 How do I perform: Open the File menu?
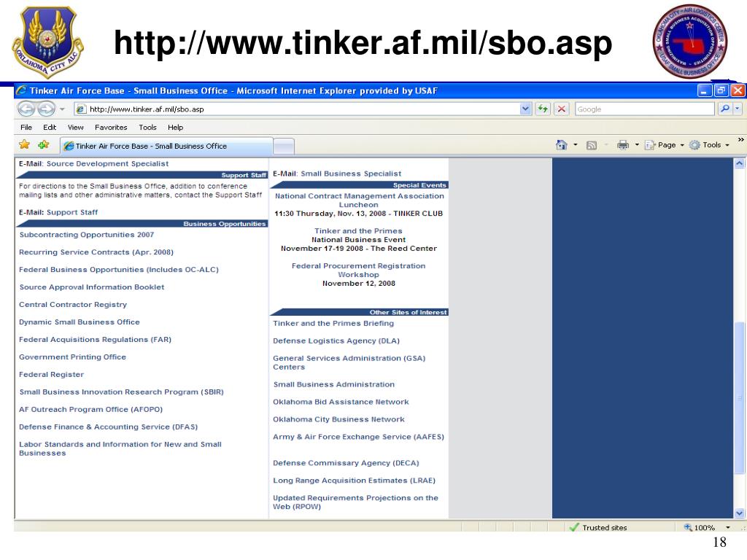pyautogui.click(x=26, y=127)
